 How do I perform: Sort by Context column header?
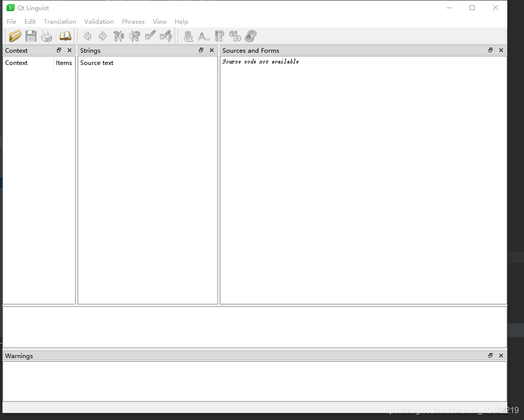(x=28, y=63)
